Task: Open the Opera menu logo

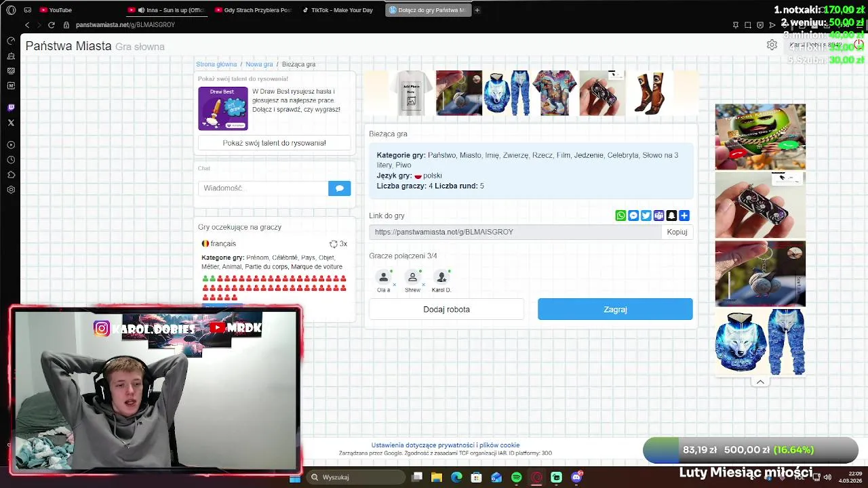Action: 11,10
